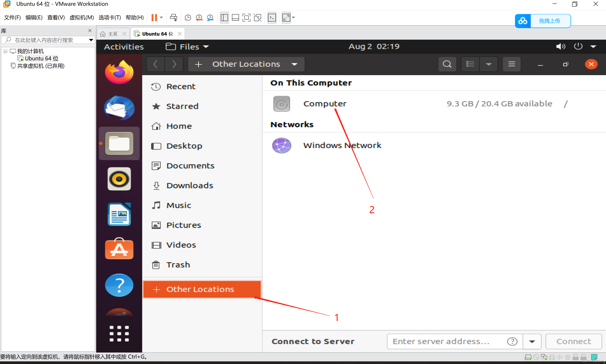Select the Other Locations sidebar tab
This screenshot has width=606, height=364.
pos(201,289)
